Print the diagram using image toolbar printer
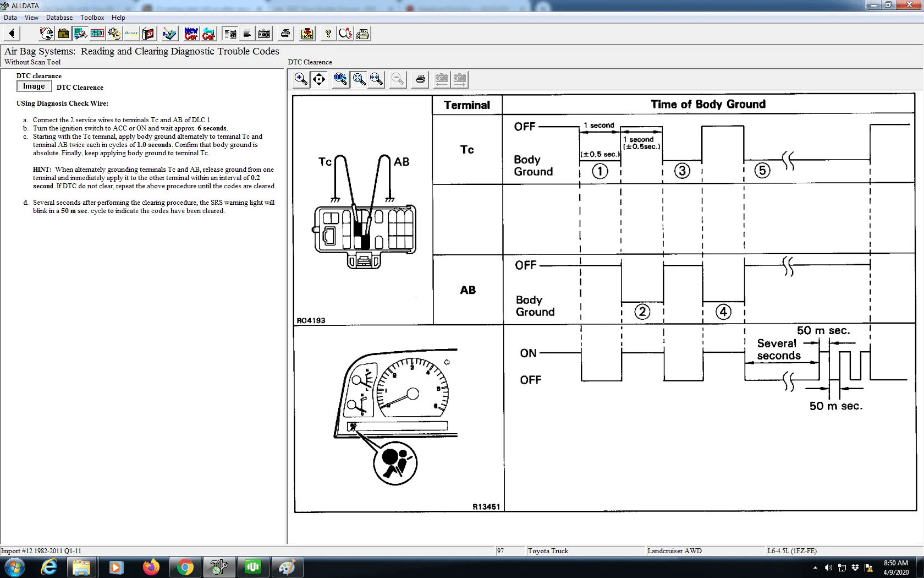Viewport: 924px width, 578px height. tap(421, 79)
